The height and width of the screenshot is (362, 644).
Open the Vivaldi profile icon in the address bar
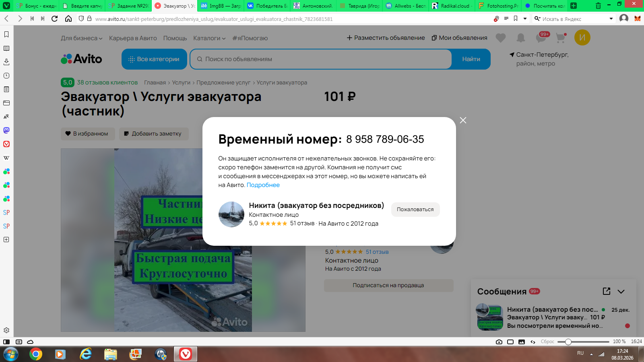[x=624, y=19]
